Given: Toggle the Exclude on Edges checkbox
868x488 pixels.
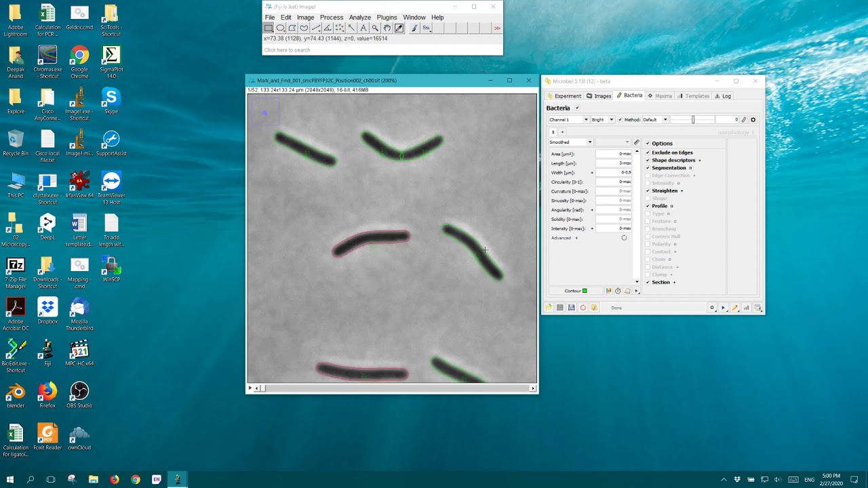Looking at the screenshot, I should 648,152.
